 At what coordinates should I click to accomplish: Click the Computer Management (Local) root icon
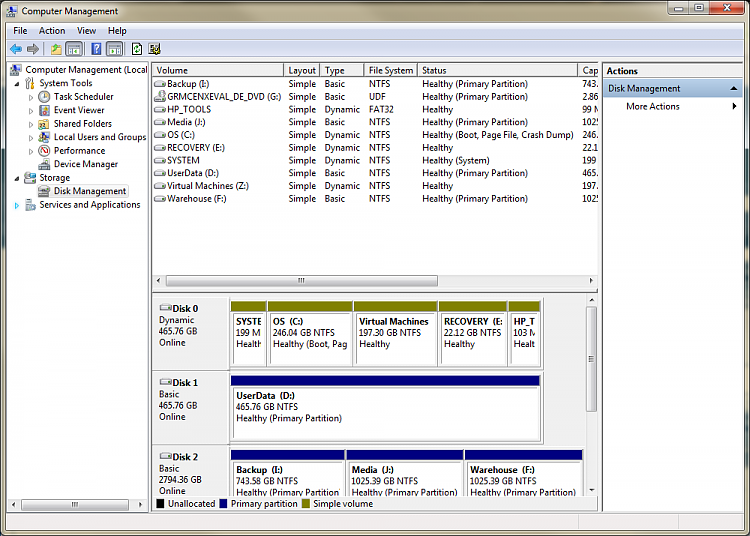[x=15, y=70]
